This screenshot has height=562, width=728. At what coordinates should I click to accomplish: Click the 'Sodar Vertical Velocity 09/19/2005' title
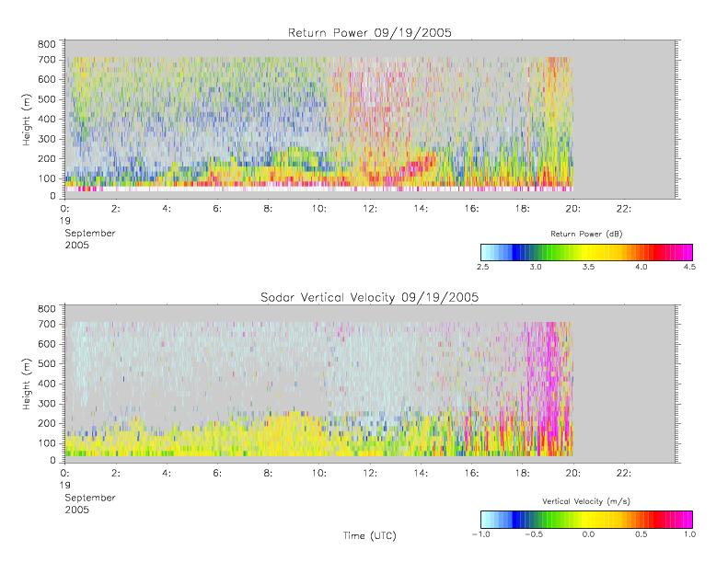point(370,297)
